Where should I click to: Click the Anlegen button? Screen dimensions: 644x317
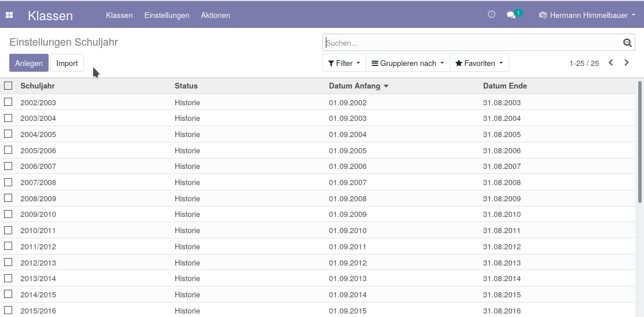click(x=29, y=63)
